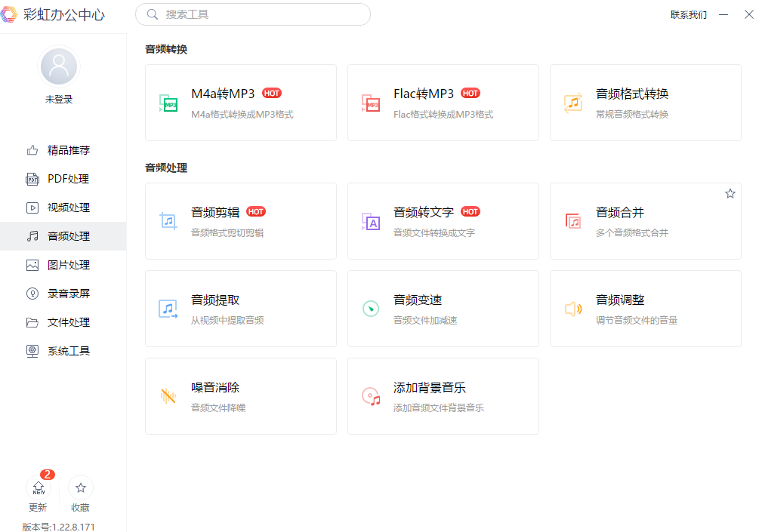Image resolution: width=759 pixels, height=532 pixels.
Task: Click the 音频变速 speed dial icon
Action: pos(371,309)
